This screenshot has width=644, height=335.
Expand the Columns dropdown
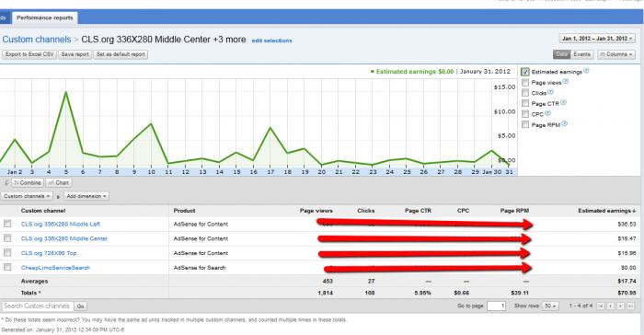(616, 54)
